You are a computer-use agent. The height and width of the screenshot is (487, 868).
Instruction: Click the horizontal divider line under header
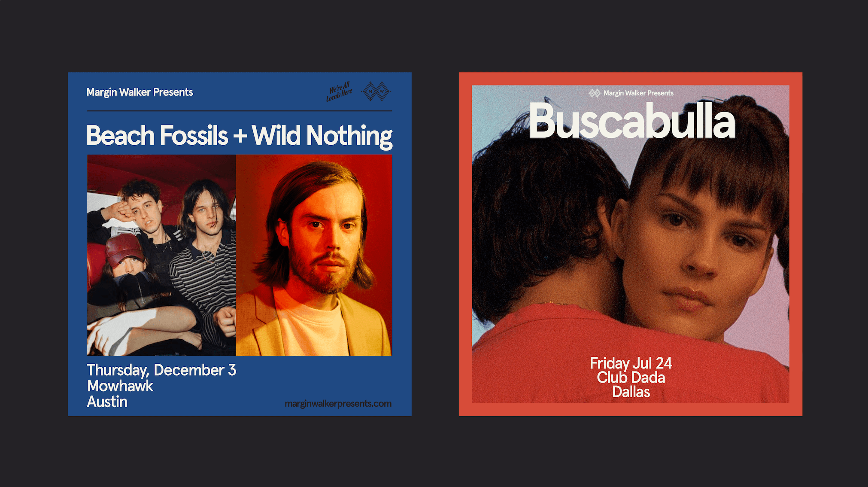[x=240, y=111]
